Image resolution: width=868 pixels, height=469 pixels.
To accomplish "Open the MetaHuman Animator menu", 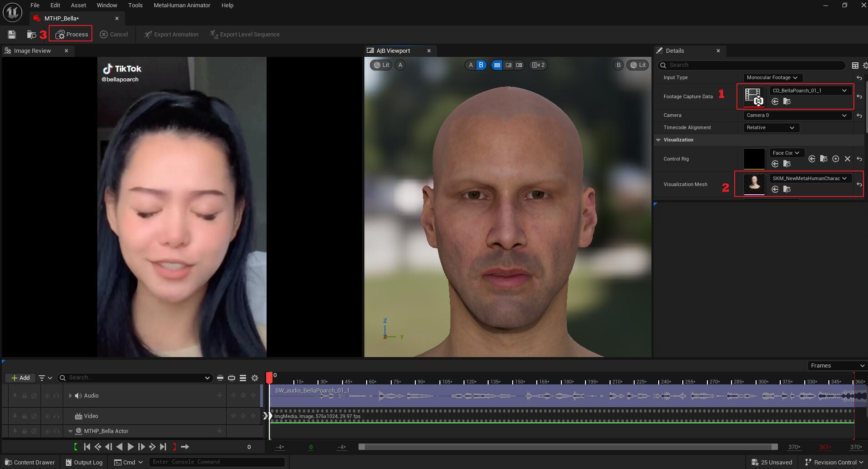I will 182,5.
